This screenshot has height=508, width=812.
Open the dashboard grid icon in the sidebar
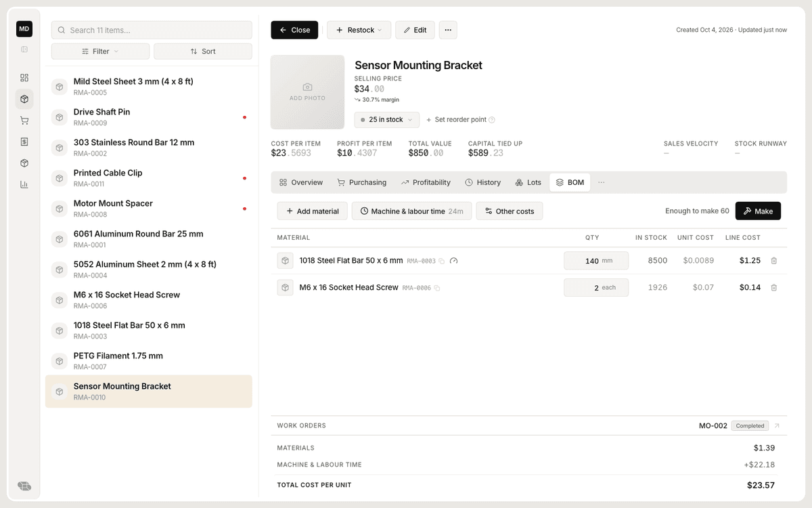[24, 78]
